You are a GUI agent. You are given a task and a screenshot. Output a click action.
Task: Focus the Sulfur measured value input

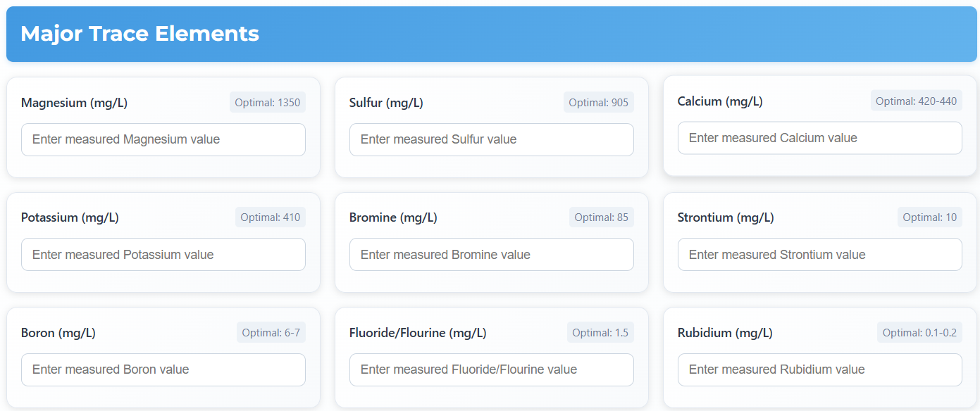click(x=491, y=139)
